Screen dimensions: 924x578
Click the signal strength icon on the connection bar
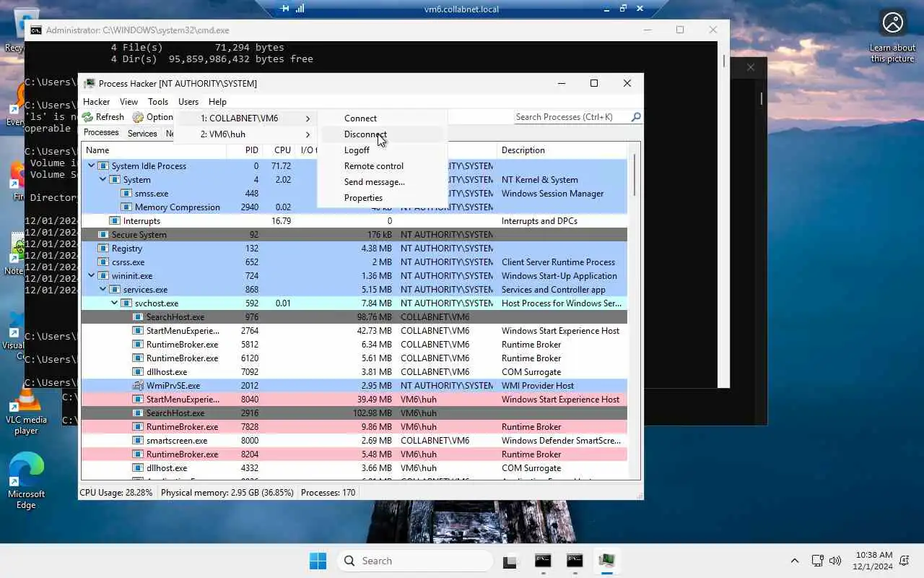point(300,9)
